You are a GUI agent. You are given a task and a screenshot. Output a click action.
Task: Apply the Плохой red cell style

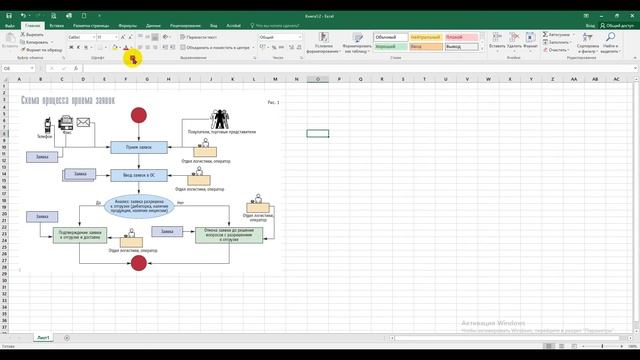pyautogui.click(x=462, y=37)
